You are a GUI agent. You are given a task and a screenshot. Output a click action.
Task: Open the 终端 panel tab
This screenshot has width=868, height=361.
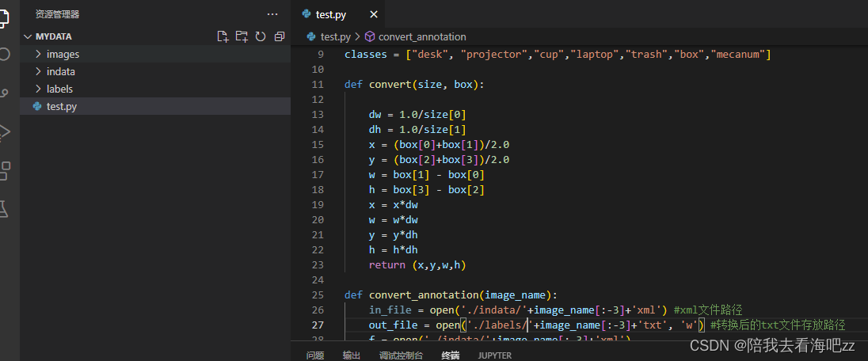(450, 355)
